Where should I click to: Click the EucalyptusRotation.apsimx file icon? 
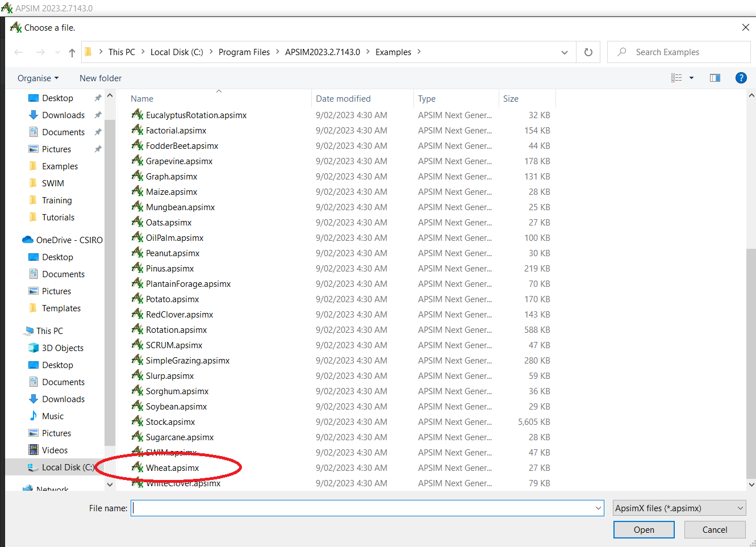click(x=137, y=115)
